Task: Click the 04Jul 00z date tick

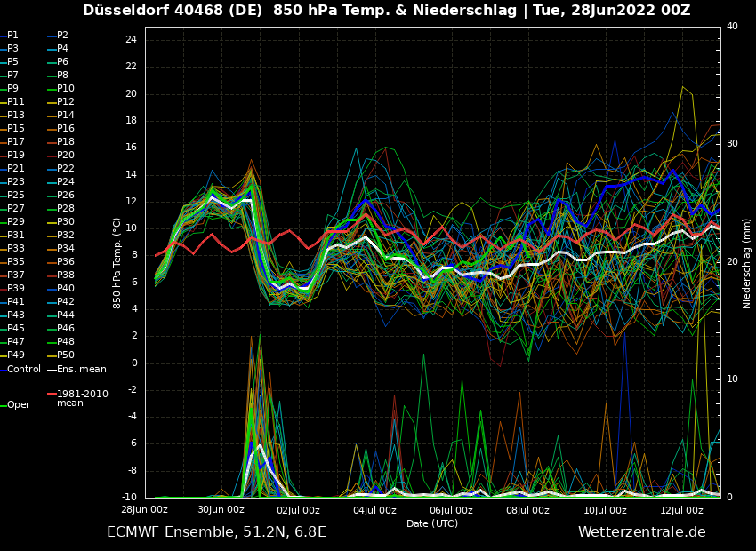Action: pos(374,510)
